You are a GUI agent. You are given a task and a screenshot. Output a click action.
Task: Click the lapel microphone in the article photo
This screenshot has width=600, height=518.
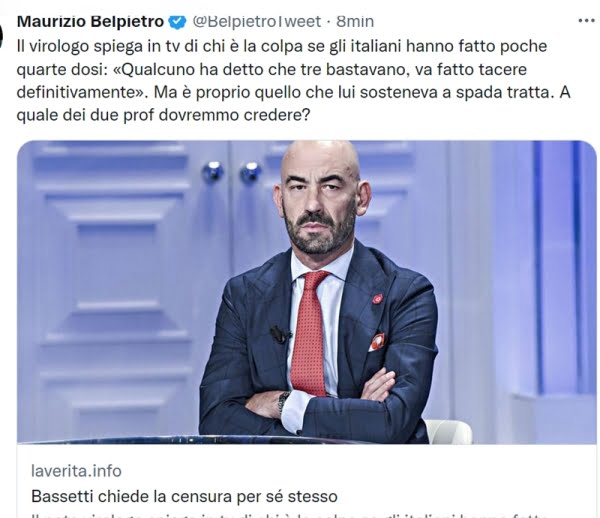tap(280, 334)
